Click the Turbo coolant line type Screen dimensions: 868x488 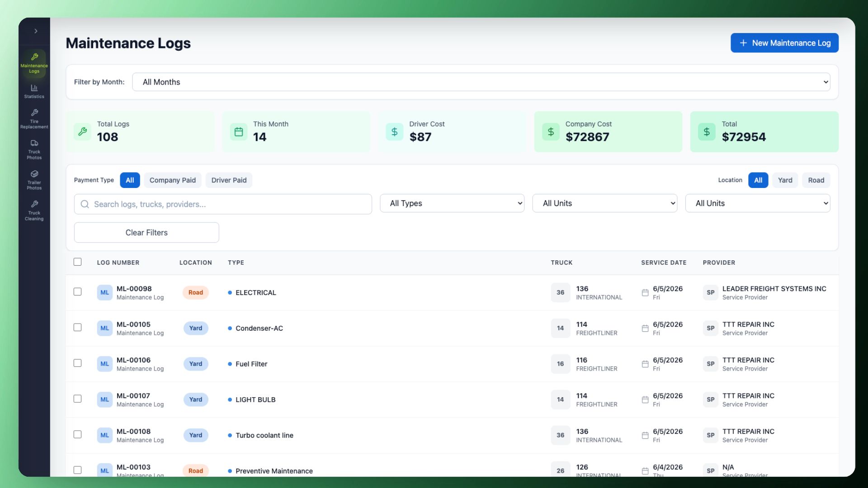[x=264, y=435]
